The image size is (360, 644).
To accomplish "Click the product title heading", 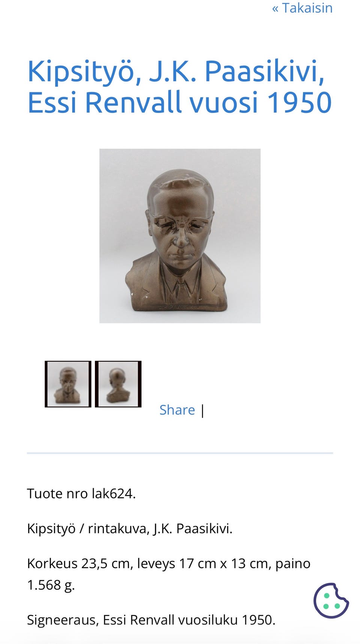I will click(x=180, y=86).
